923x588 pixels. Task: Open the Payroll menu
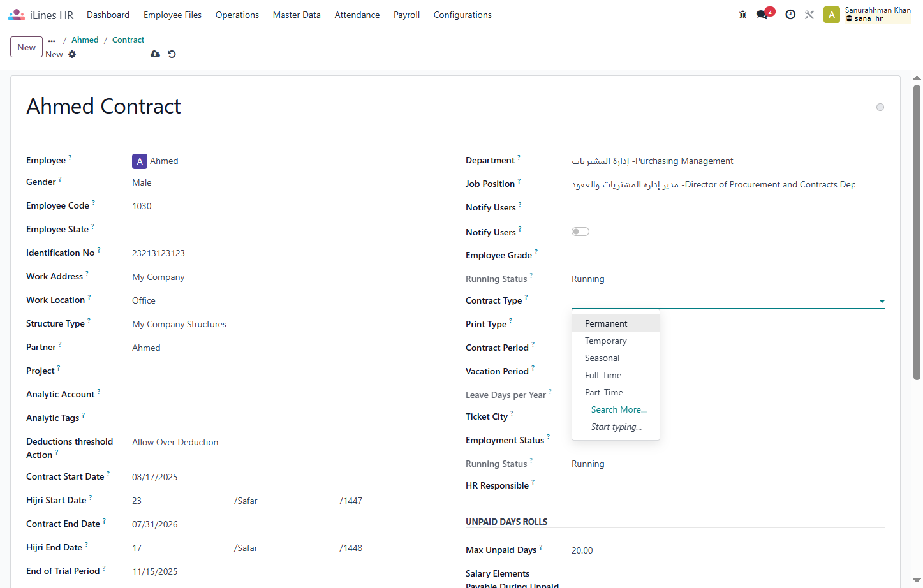[406, 15]
